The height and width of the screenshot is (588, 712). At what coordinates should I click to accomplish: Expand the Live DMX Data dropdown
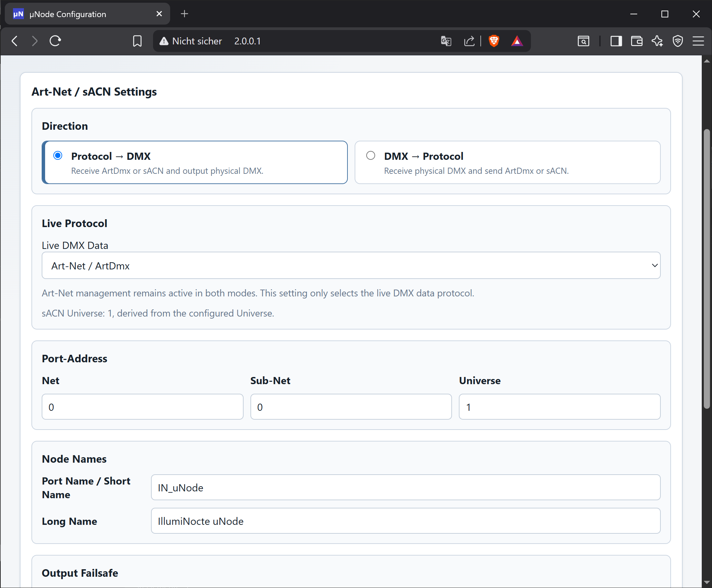coord(351,265)
